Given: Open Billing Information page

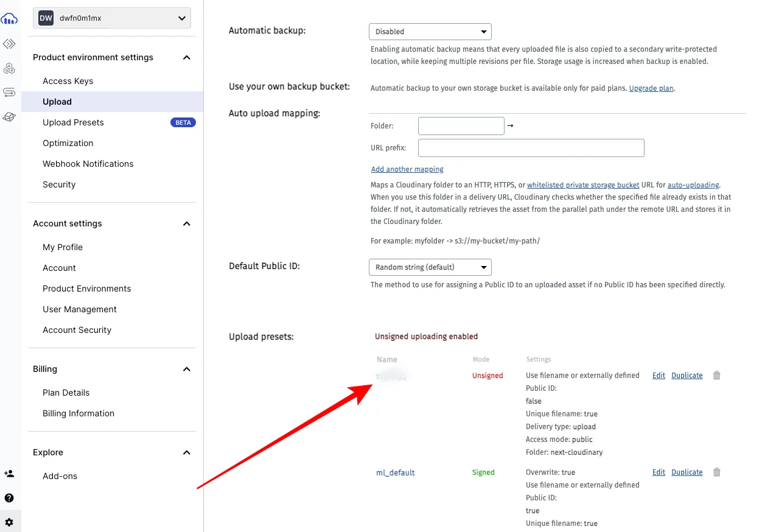Looking at the screenshot, I should coord(79,413).
